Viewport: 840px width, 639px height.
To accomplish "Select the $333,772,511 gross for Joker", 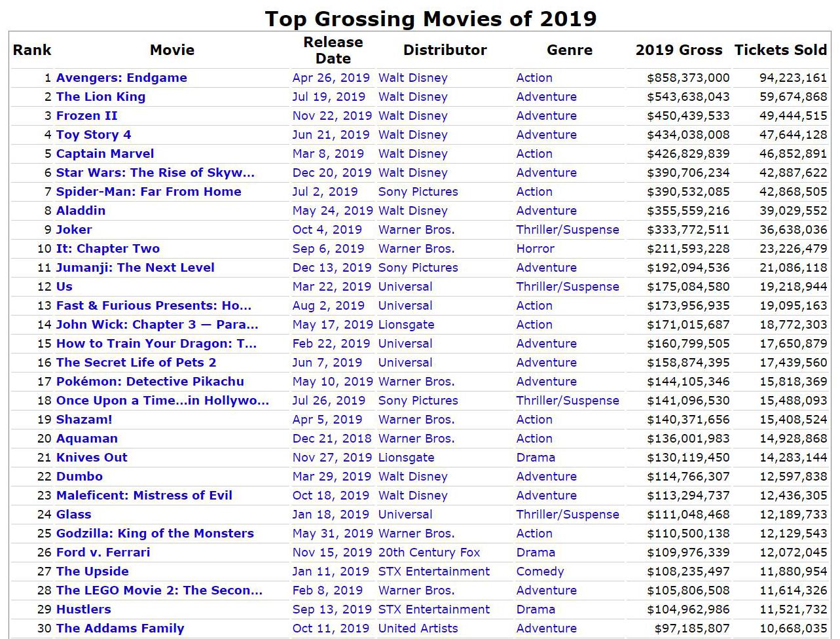I will (688, 229).
